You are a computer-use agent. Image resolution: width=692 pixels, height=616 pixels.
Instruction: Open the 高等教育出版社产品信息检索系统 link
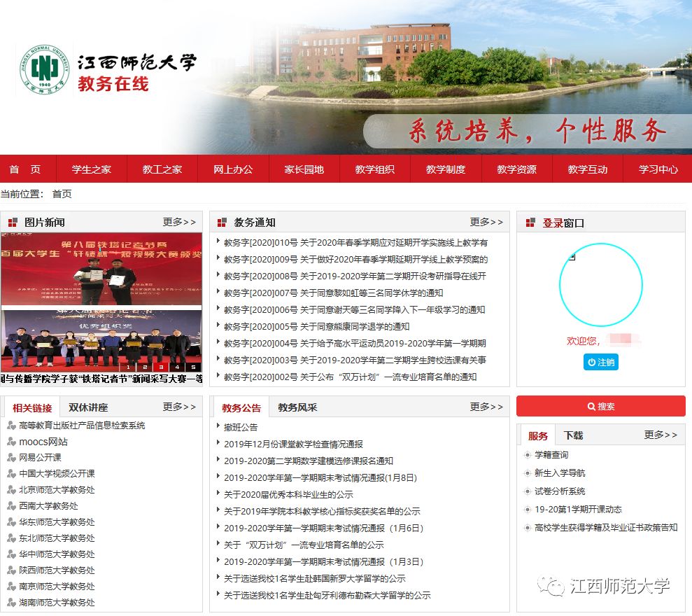[x=82, y=425]
